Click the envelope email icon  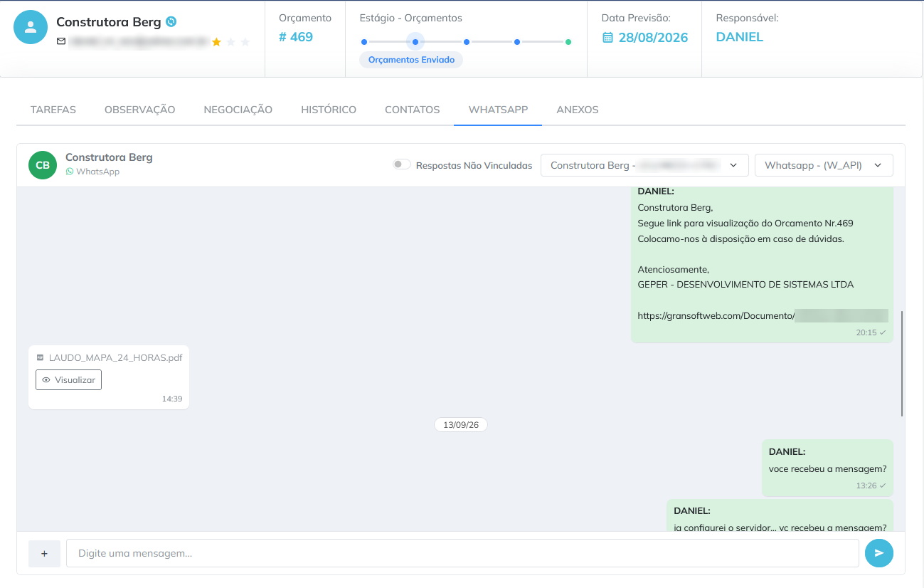tap(61, 42)
